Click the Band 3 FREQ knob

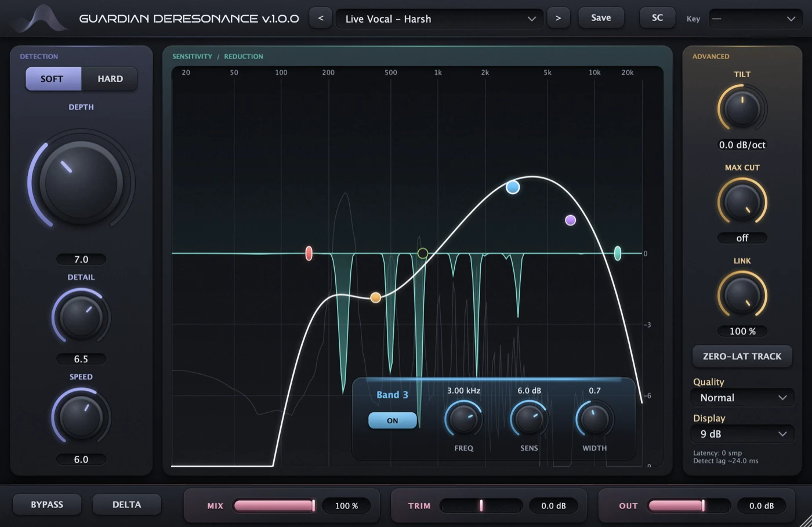(x=463, y=419)
